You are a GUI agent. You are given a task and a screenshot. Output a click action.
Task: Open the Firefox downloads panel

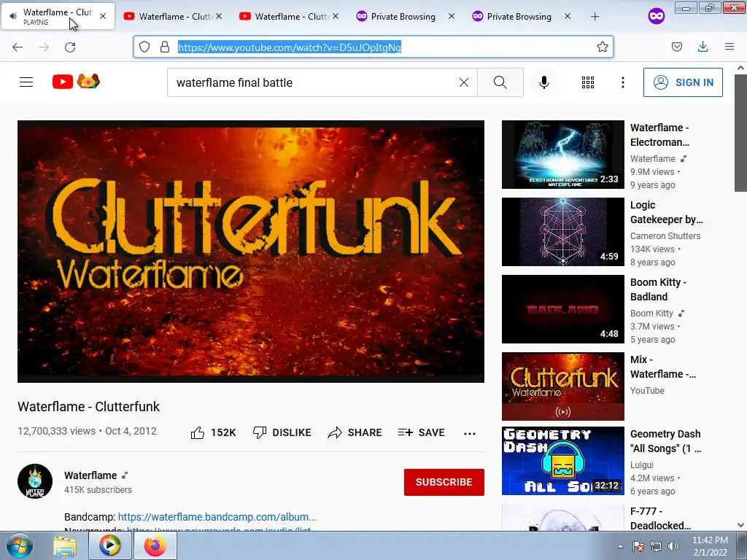click(x=703, y=47)
